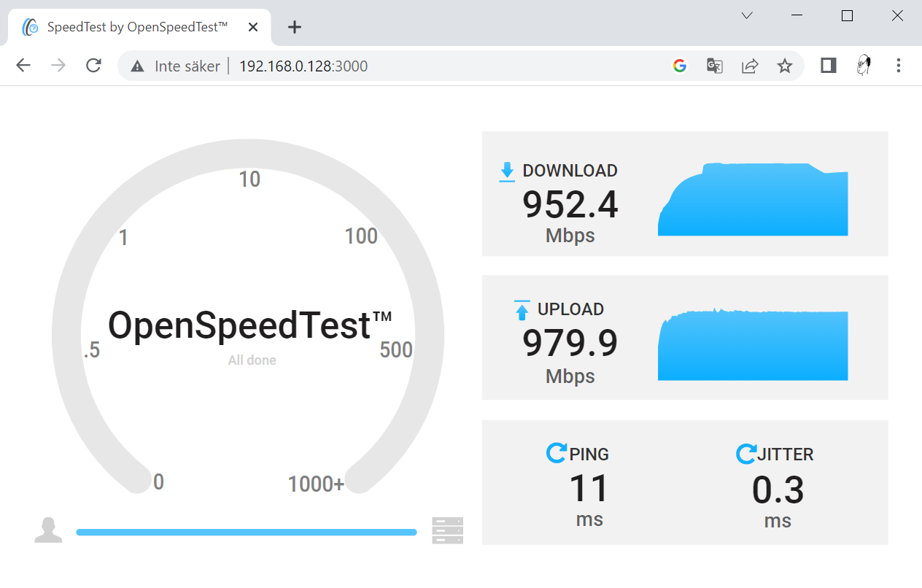Click the Inte säker security label
This screenshot has width=922, height=588.
tap(187, 66)
